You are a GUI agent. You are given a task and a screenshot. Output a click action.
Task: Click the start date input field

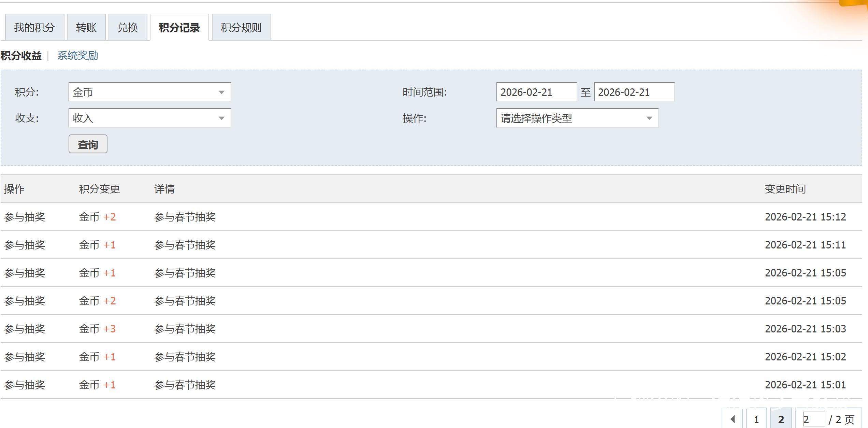pyautogui.click(x=536, y=92)
